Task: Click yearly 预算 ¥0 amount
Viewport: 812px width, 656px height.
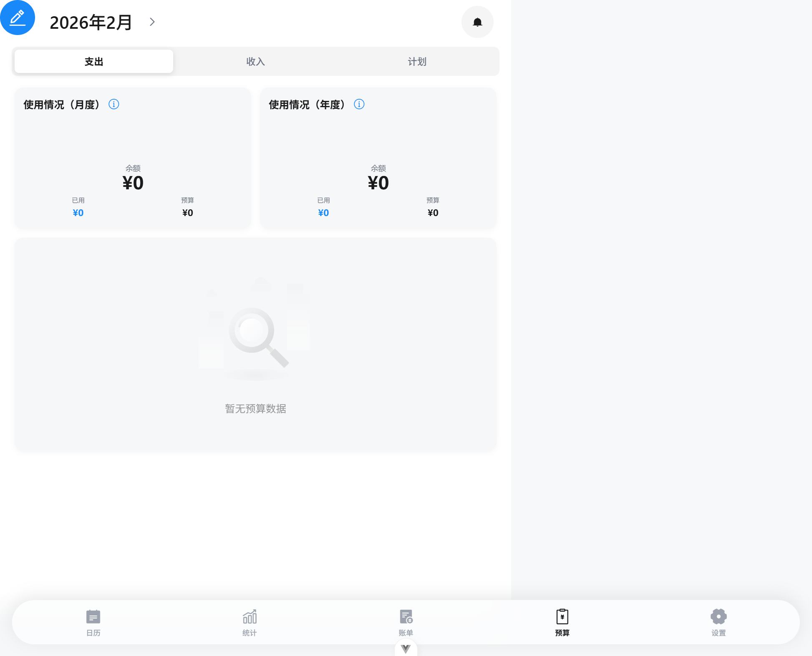Action: point(433,213)
